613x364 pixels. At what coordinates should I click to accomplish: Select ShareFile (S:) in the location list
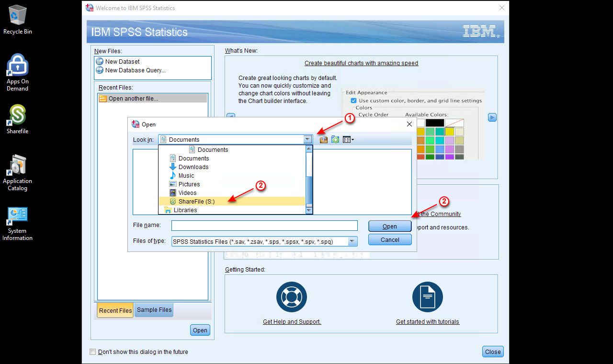pyautogui.click(x=196, y=202)
